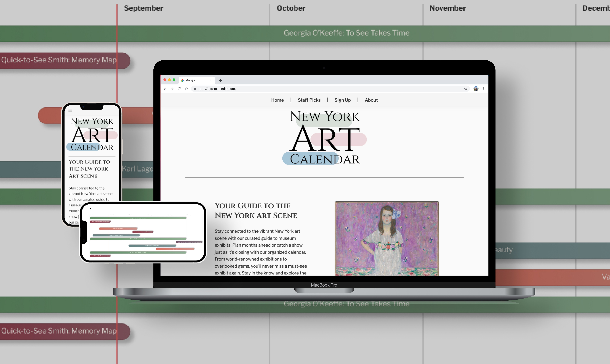Tap the back chevron on landscape phone

coord(90,209)
